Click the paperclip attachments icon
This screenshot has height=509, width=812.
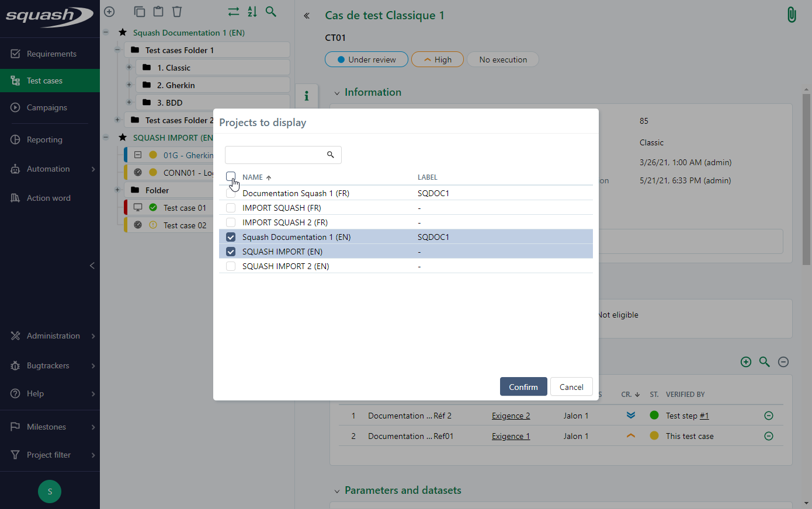(791, 15)
